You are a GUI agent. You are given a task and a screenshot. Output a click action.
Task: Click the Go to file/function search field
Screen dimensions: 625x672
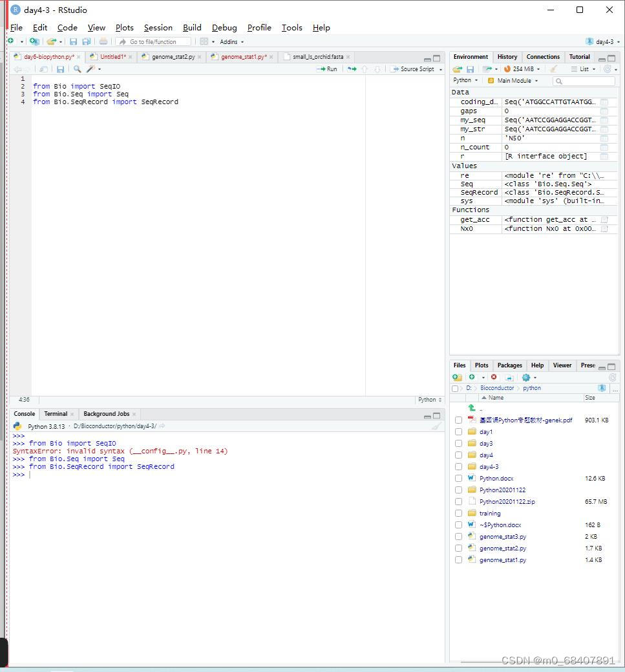click(x=153, y=41)
